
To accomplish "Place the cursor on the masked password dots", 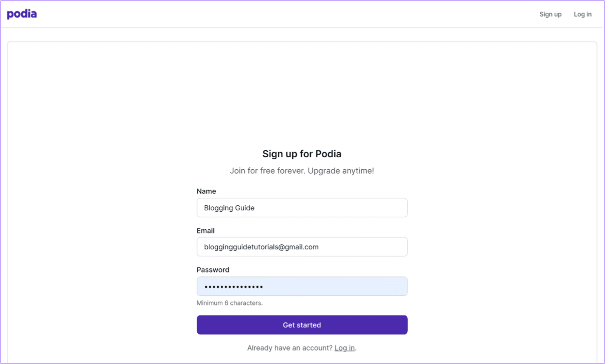I will 234,287.
